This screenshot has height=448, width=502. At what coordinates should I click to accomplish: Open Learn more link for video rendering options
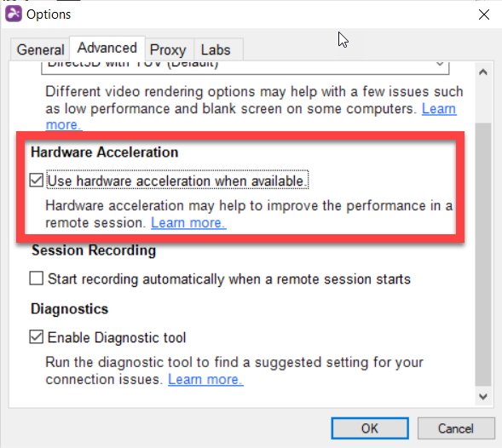[x=439, y=109]
